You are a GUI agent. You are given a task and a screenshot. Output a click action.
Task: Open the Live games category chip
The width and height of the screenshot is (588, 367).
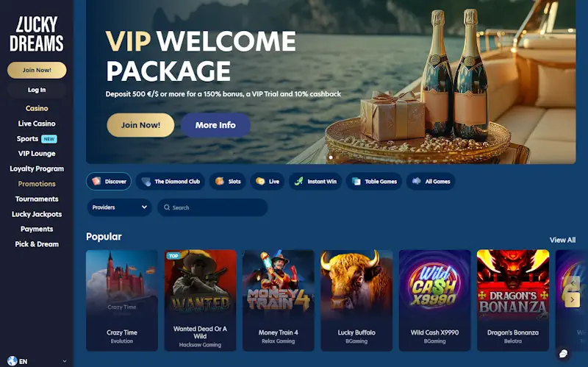[268, 181]
